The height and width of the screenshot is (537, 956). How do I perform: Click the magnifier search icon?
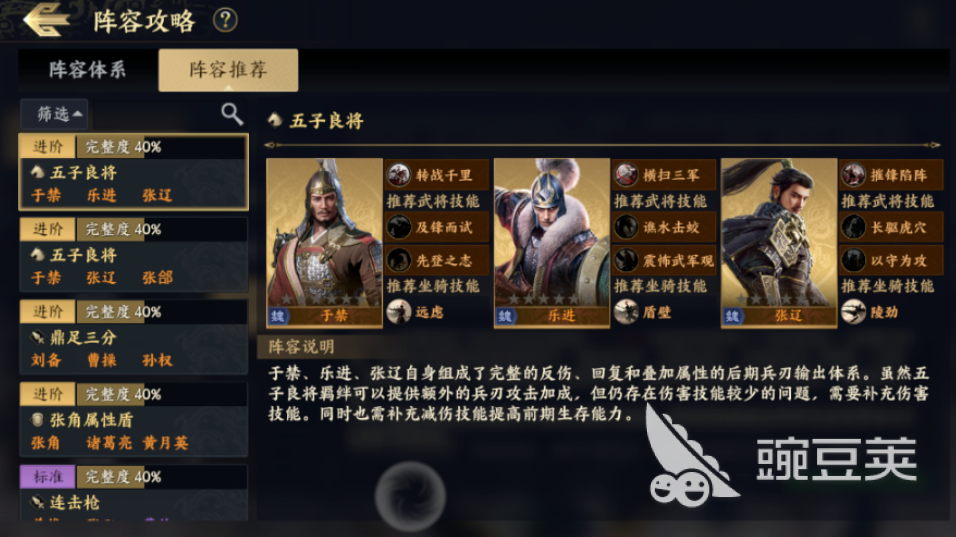click(232, 113)
